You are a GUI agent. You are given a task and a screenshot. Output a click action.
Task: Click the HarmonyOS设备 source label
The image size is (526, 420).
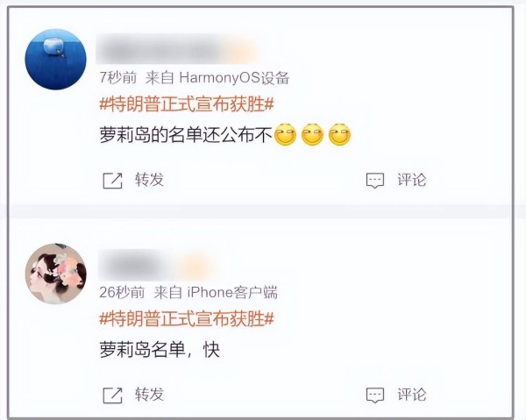234,78
